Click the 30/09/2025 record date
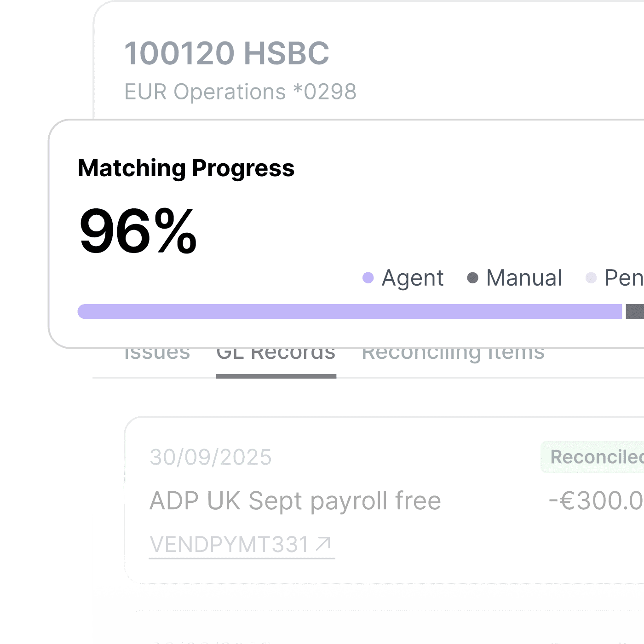The width and height of the screenshot is (644, 644). tap(211, 457)
